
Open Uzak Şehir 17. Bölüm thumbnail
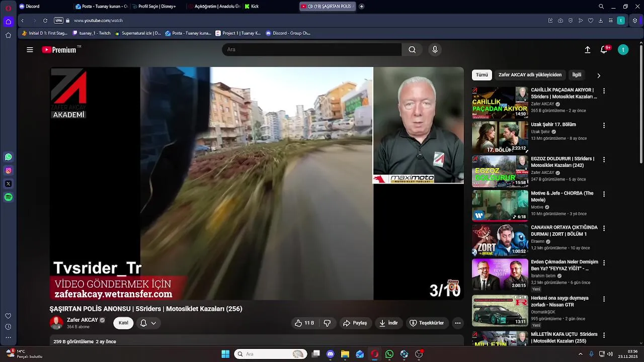(x=500, y=137)
